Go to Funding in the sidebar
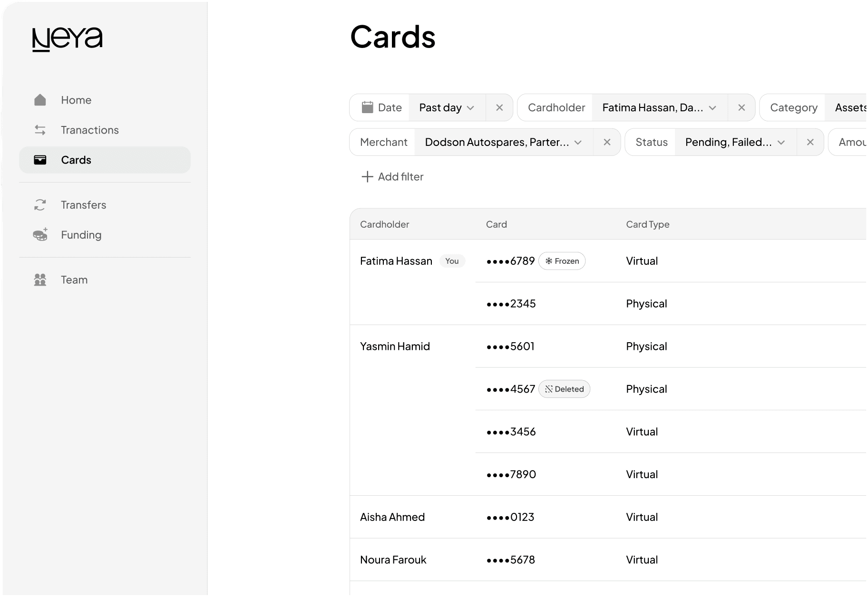Screen dimensions: 868x597 coord(81,235)
